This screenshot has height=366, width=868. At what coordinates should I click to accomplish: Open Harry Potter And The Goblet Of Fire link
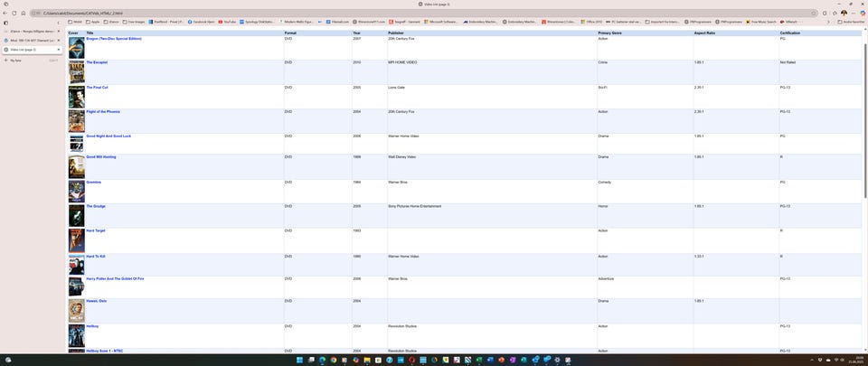(115, 278)
